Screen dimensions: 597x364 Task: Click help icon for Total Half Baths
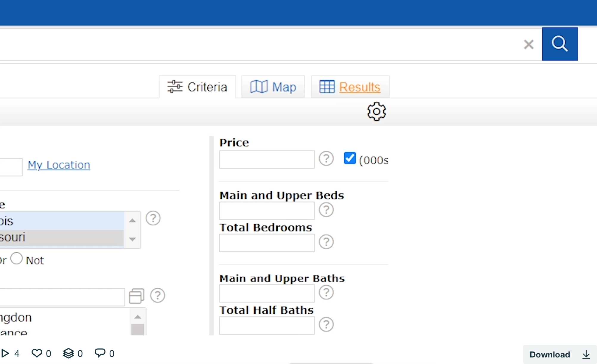[x=326, y=324]
